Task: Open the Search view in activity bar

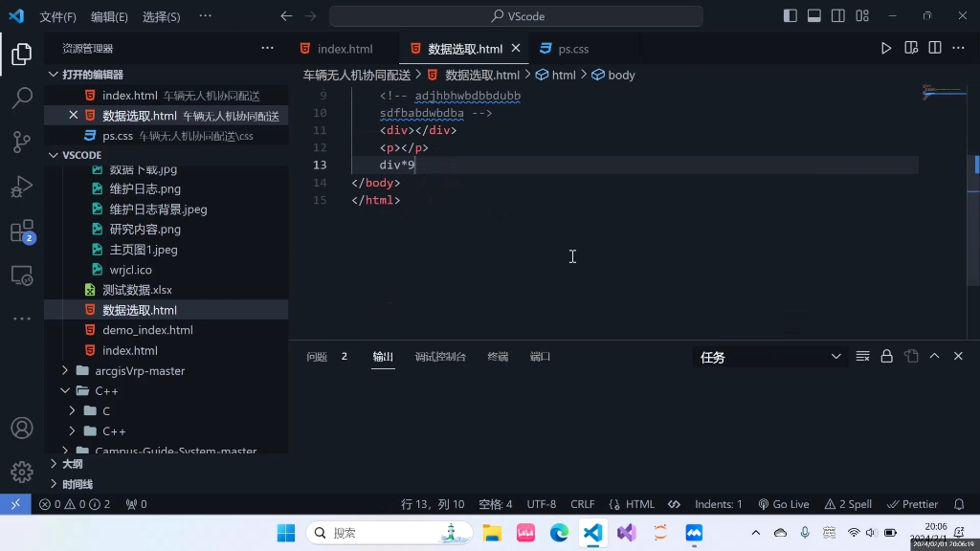Action: click(21, 98)
